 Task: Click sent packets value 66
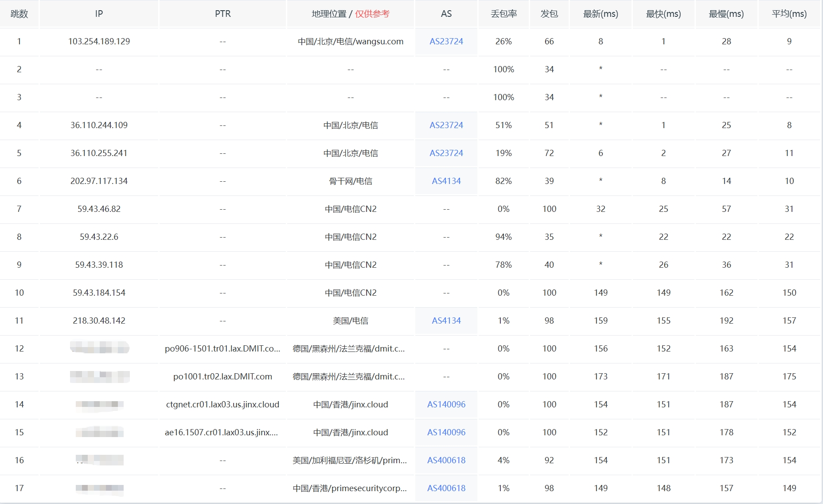549,41
